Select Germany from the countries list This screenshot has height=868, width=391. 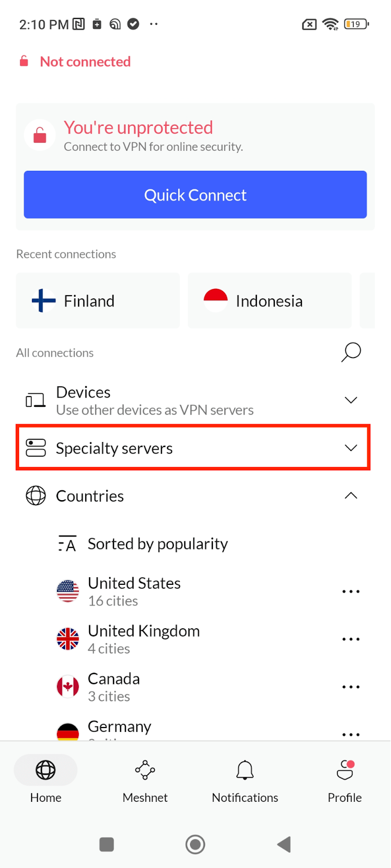(x=119, y=727)
